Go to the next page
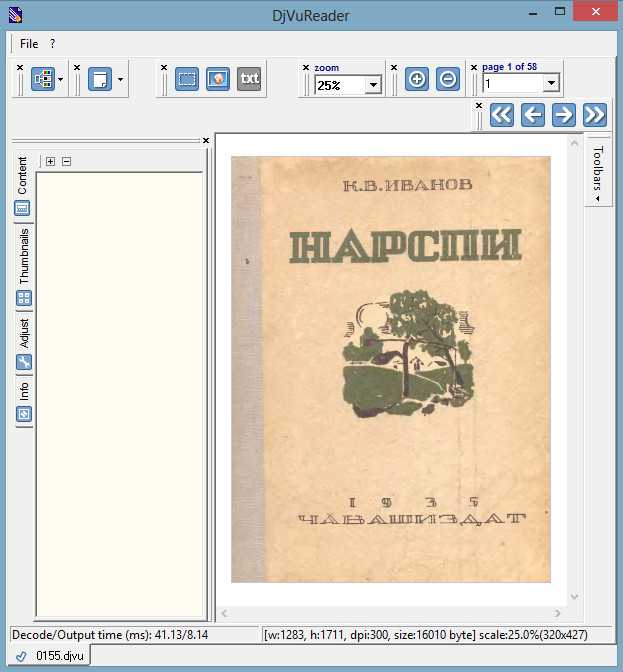 pos(564,115)
